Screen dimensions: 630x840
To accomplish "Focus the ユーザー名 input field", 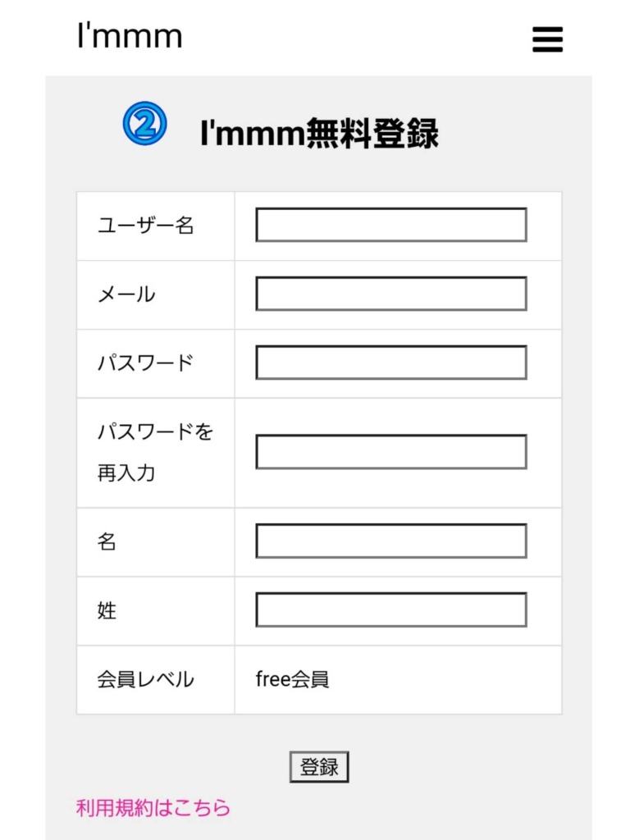I will 390,225.
